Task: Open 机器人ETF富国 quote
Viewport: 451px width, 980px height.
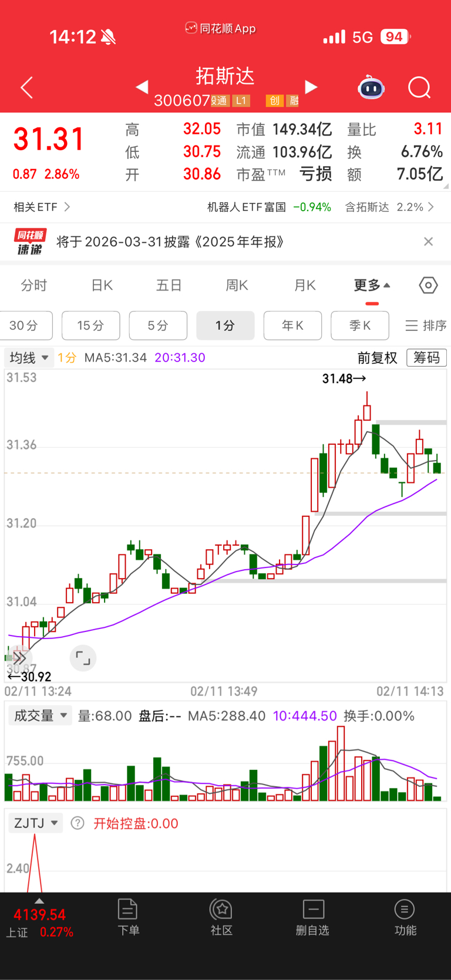Action: point(269,207)
